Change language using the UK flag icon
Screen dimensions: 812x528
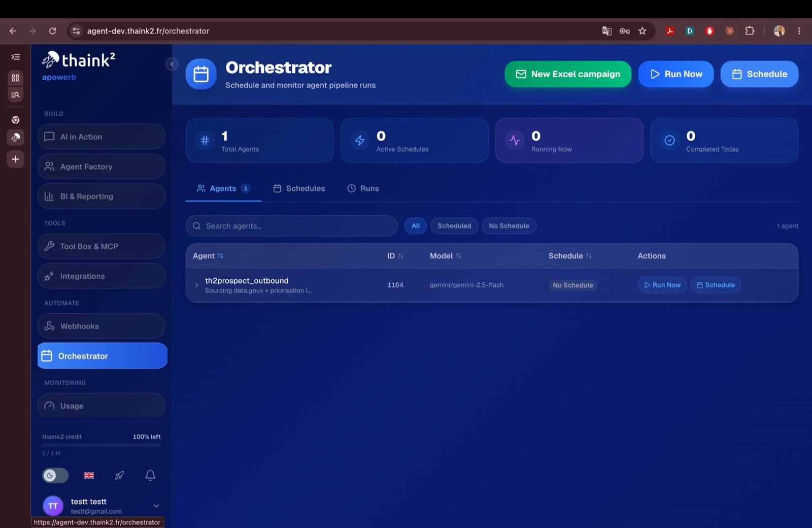click(89, 475)
